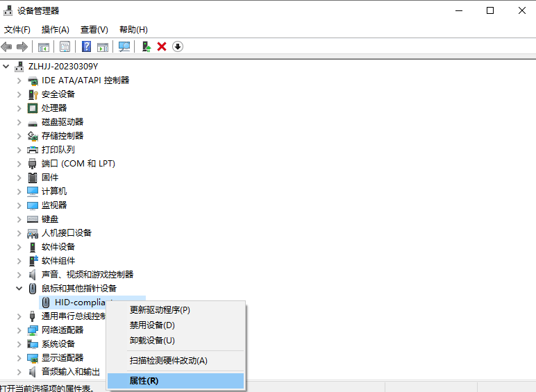Expand the 计算机 category

click(x=19, y=191)
